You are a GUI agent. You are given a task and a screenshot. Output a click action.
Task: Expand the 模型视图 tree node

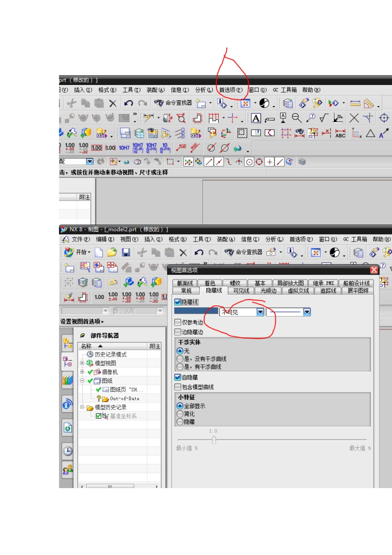pos(82,363)
